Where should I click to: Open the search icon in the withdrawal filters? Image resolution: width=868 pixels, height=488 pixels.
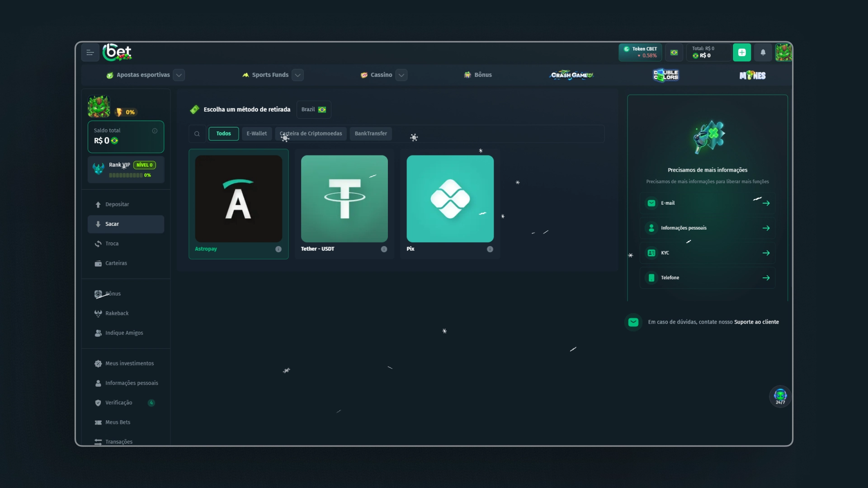click(197, 134)
